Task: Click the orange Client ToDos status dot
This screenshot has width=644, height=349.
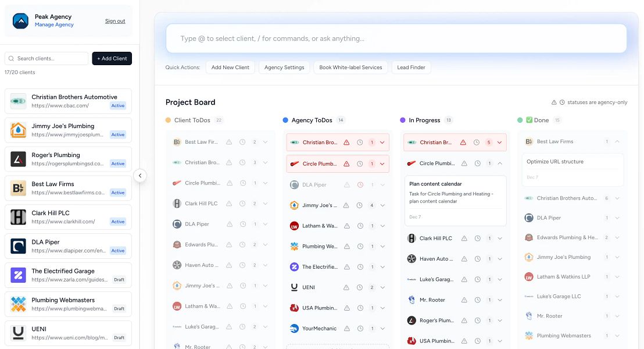Action: 168,120
